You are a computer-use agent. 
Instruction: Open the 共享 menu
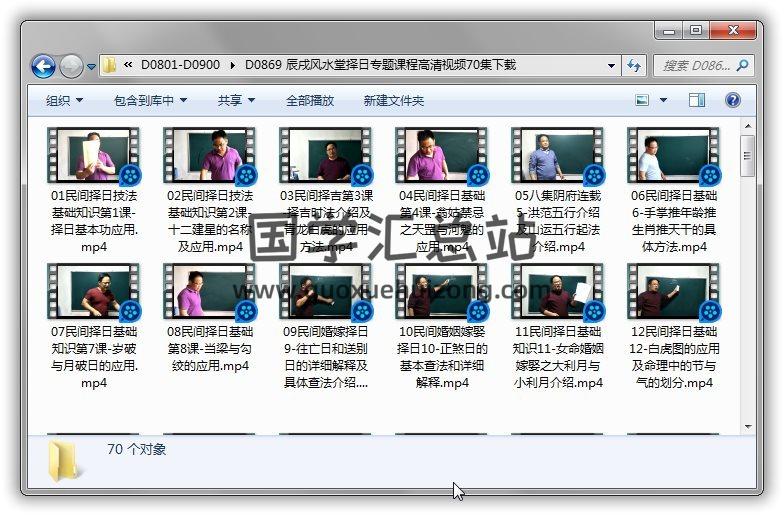click(236, 100)
